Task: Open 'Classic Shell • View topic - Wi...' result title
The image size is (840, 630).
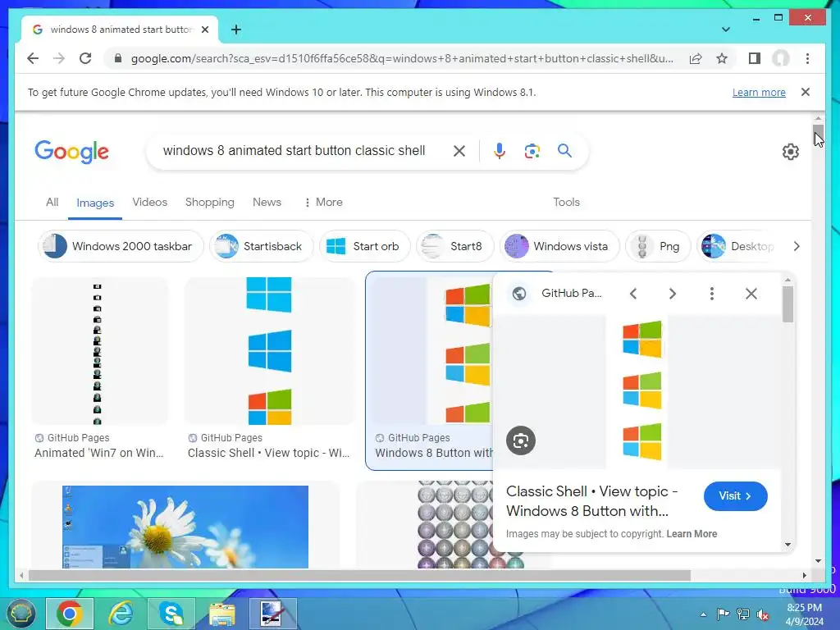Action: (268, 453)
